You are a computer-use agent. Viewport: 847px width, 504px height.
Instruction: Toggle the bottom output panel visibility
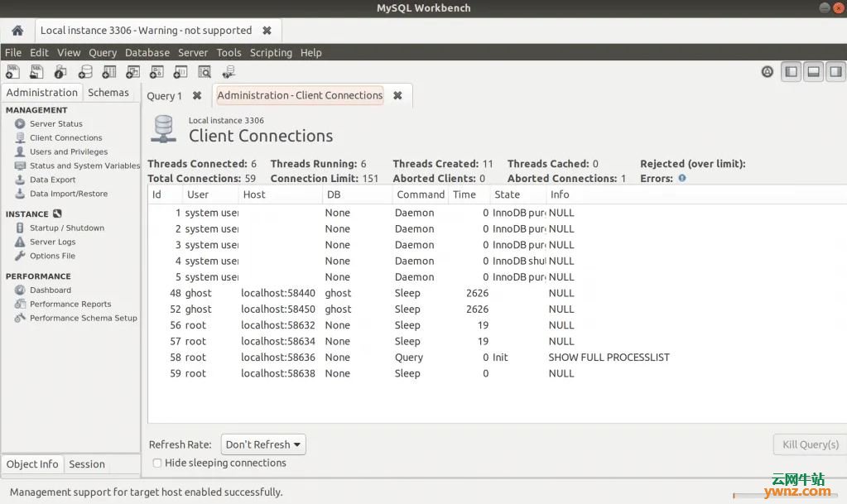coord(814,71)
